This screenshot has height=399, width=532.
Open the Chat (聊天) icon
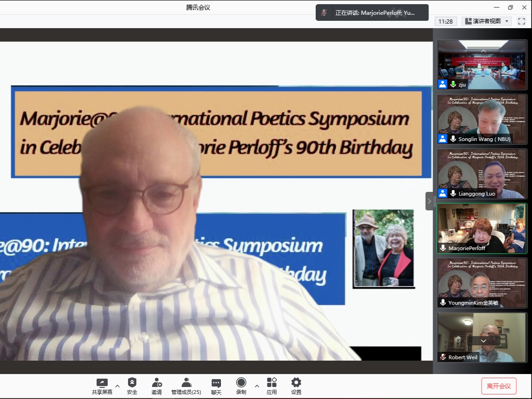click(x=216, y=383)
